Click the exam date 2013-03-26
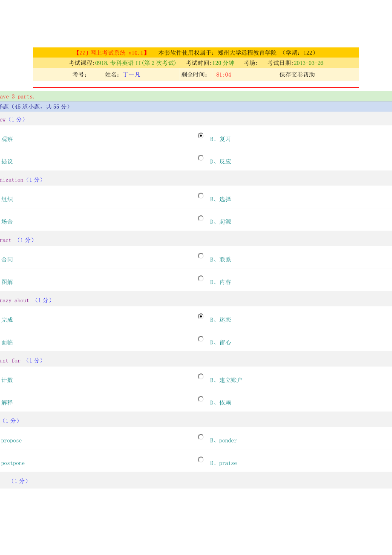The image size is (392, 555). pyautogui.click(x=308, y=63)
